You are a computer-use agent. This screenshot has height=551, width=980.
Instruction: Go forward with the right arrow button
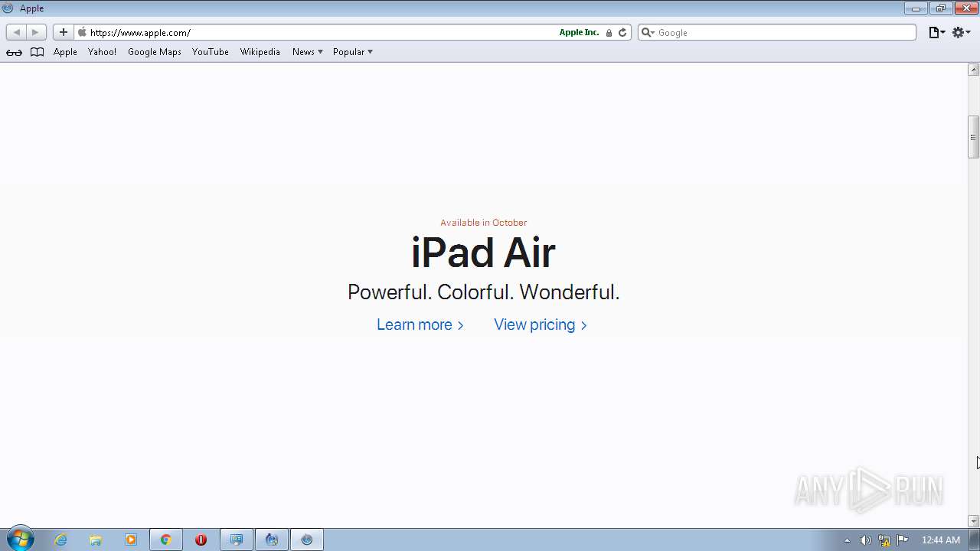click(x=35, y=32)
